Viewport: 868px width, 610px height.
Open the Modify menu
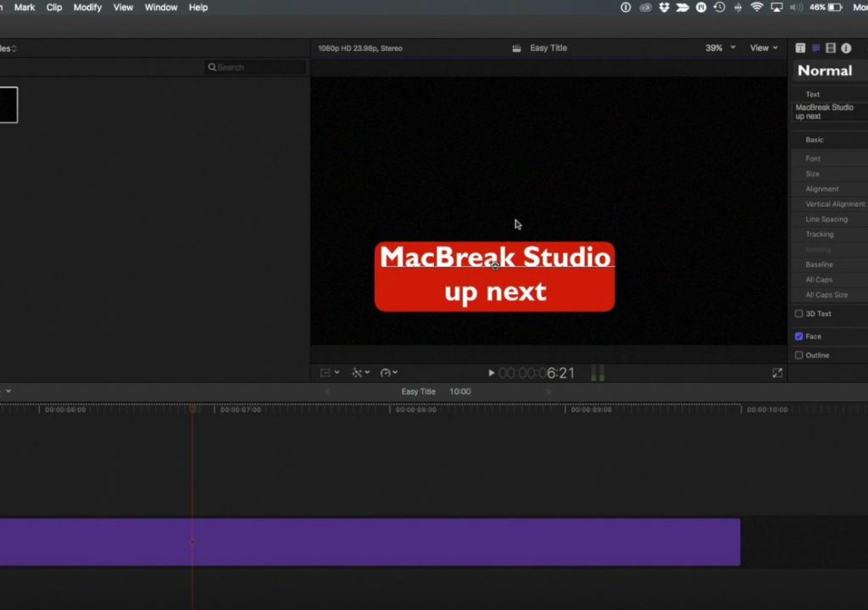[x=87, y=7]
